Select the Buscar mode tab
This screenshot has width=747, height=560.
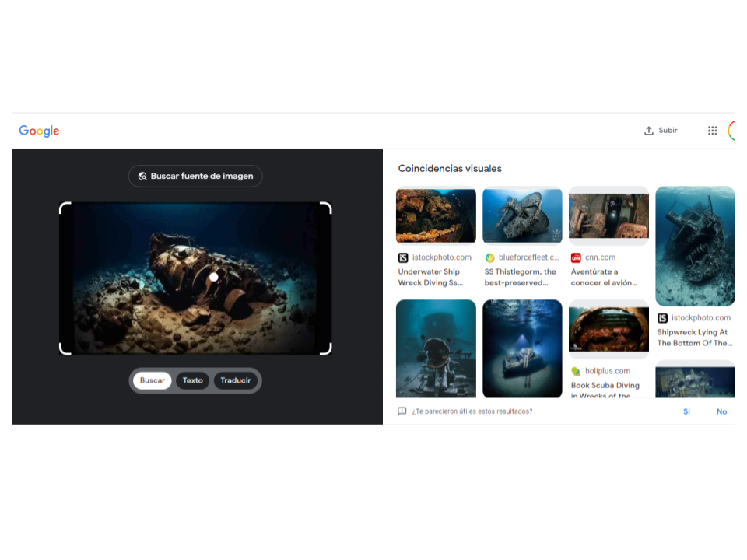(x=153, y=380)
